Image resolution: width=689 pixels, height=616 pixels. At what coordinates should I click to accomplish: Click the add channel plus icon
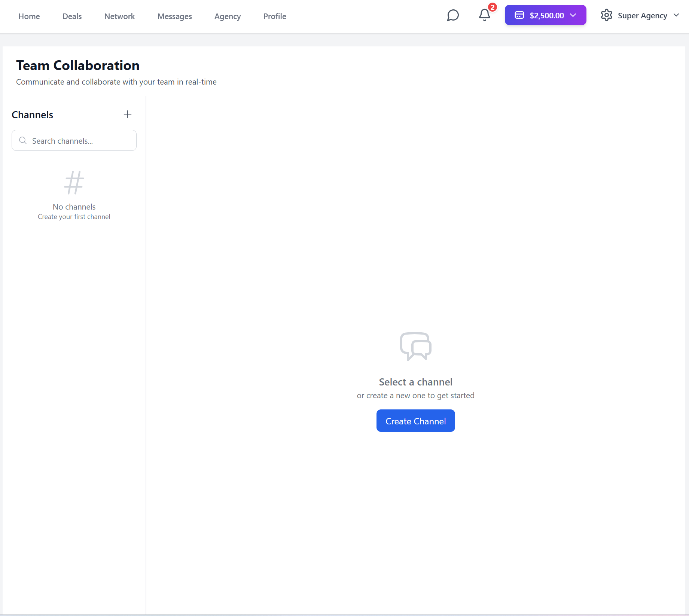tap(128, 114)
